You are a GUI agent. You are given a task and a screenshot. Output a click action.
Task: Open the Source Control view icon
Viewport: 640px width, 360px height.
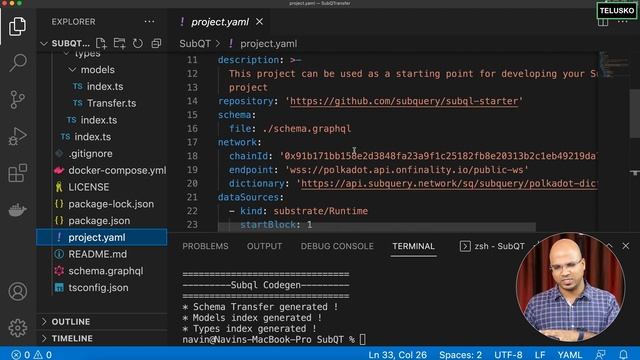point(17,100)
